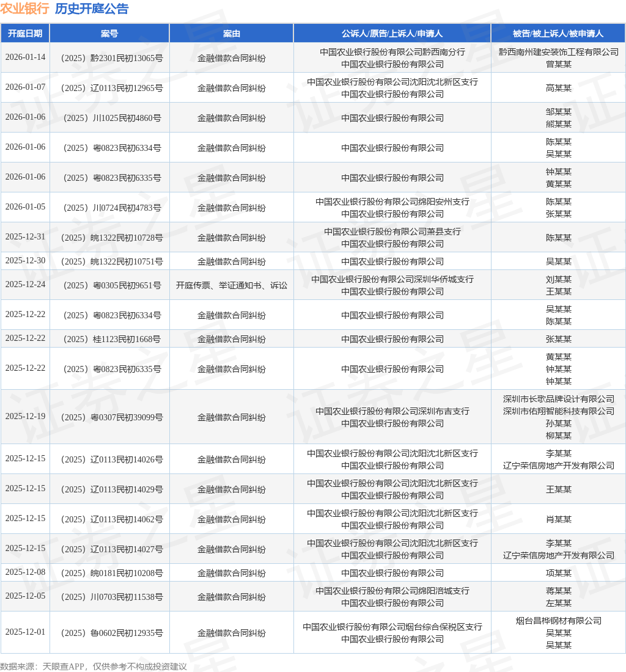Click defendant 项某某
Screen dimensions: 626x672
coord(558,573)
